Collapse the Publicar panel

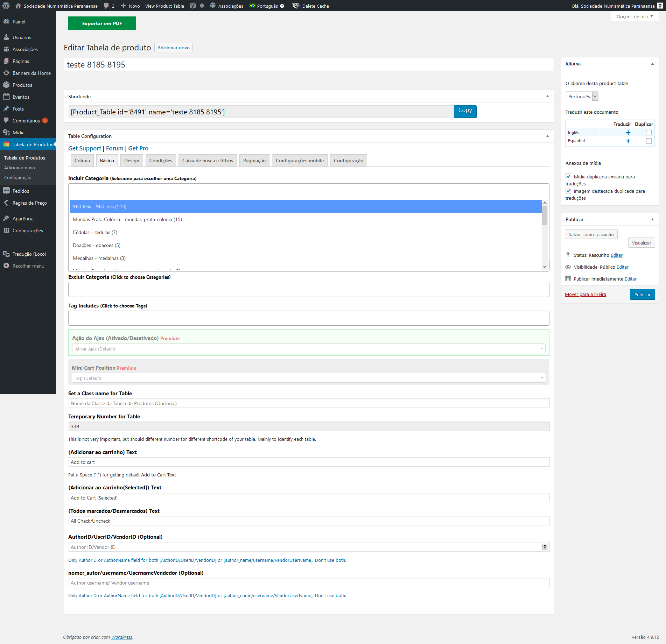point(652,219)
